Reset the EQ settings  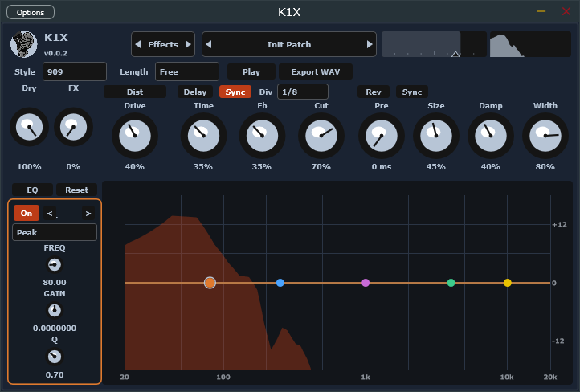point(76,190)
